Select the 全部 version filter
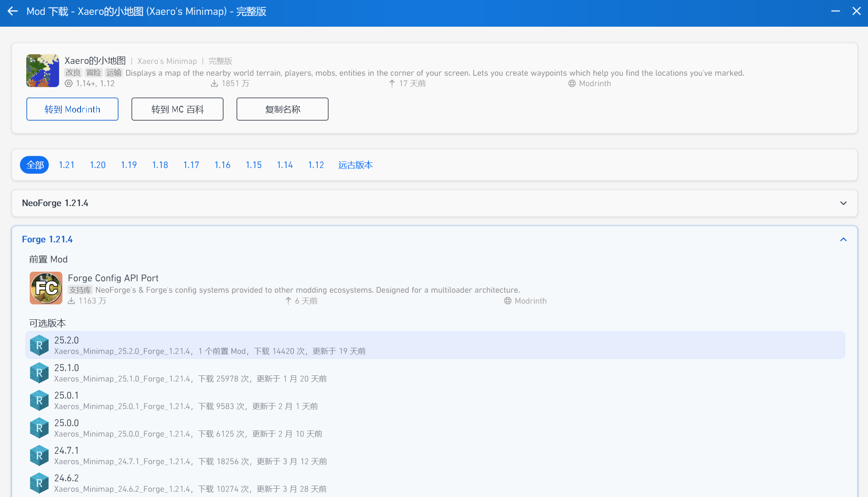 coord(35,165)
